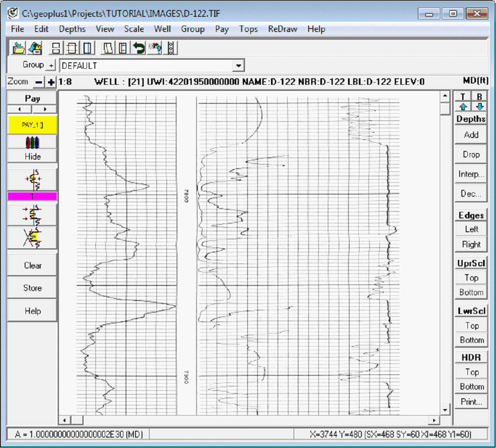Toggle Hide for the pay display
This screenshot has height=448, width=496.
(x=32, y=157)
